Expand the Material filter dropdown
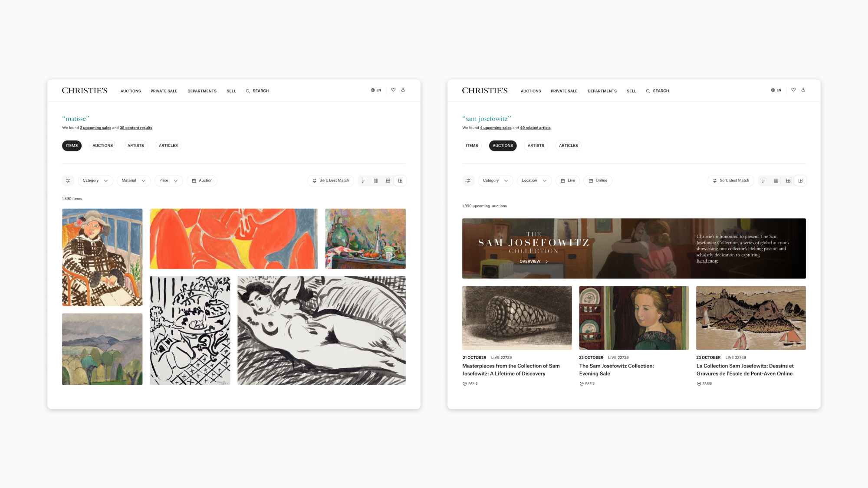This screenshot has height=488, width=868. tap(134, 180)
